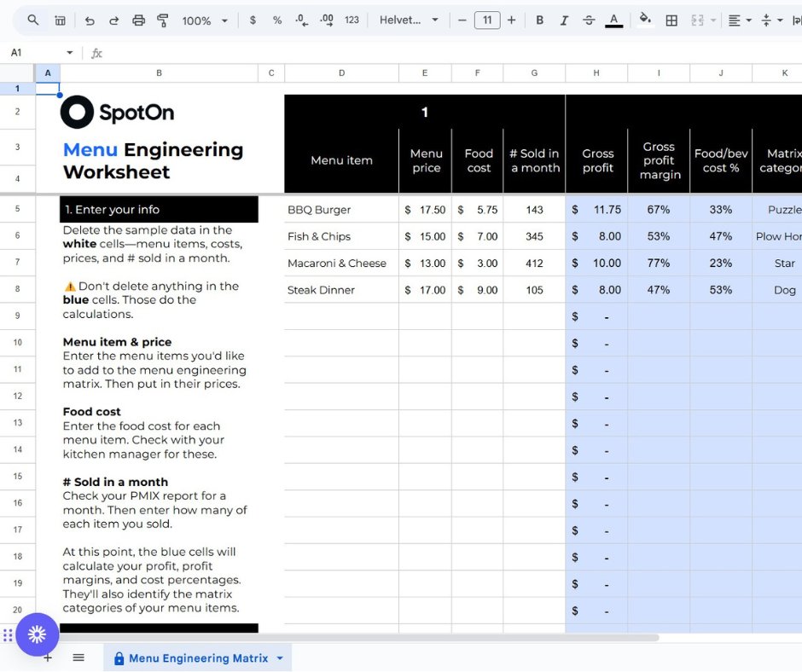Image resolution: width=802 pixels, height=672 pixels.
Task: Click the SpotOn logo
Action: tap(117, 112)
